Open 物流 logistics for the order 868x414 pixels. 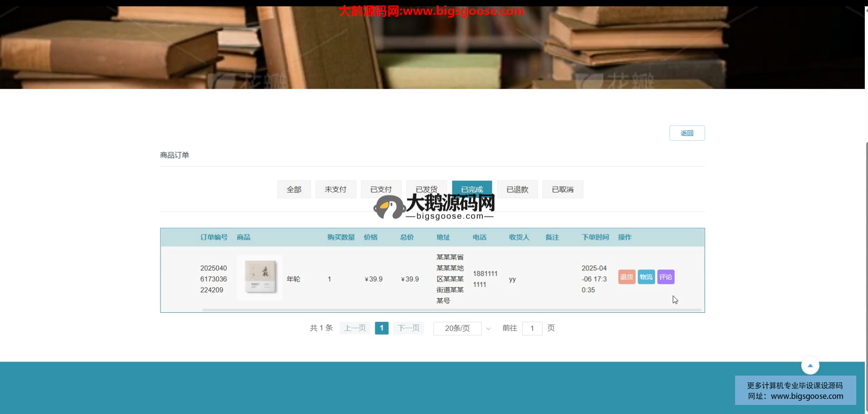[x=646, y=277]
